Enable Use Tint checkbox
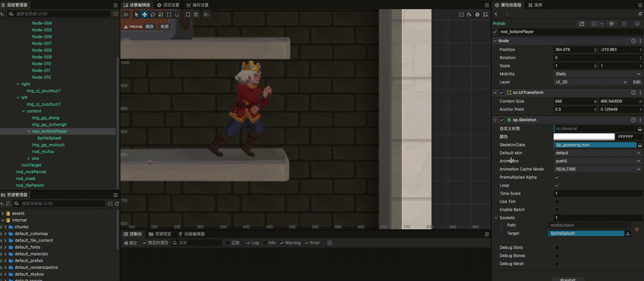644x281 pixels. pyautogui.click(x=557, y=202)
